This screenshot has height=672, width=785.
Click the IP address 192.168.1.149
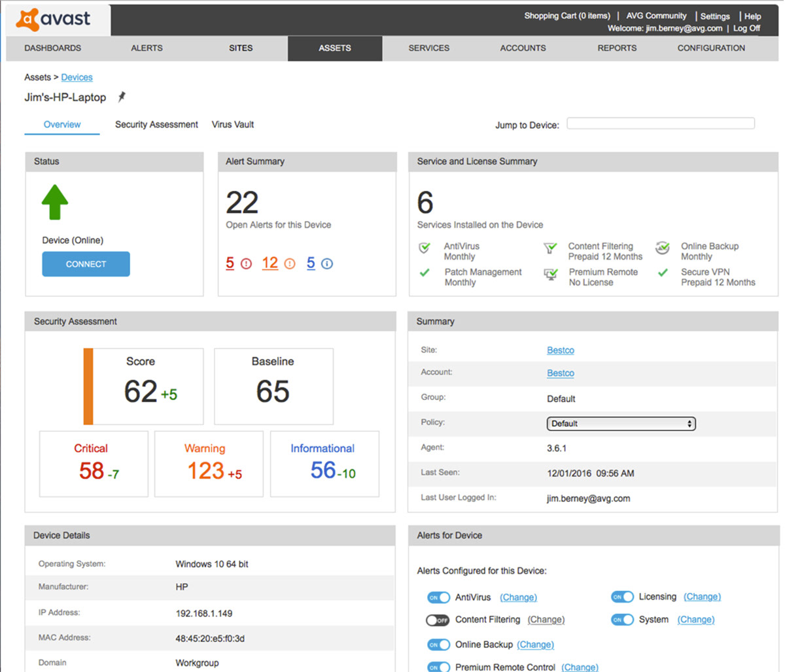[203, 614]
